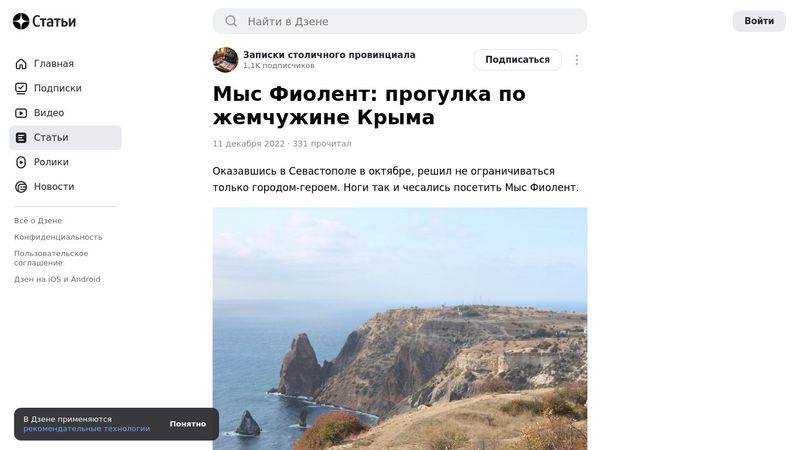The image size is (800, 450).
Task: Open Видео via play icon
Action: (21, 113)
